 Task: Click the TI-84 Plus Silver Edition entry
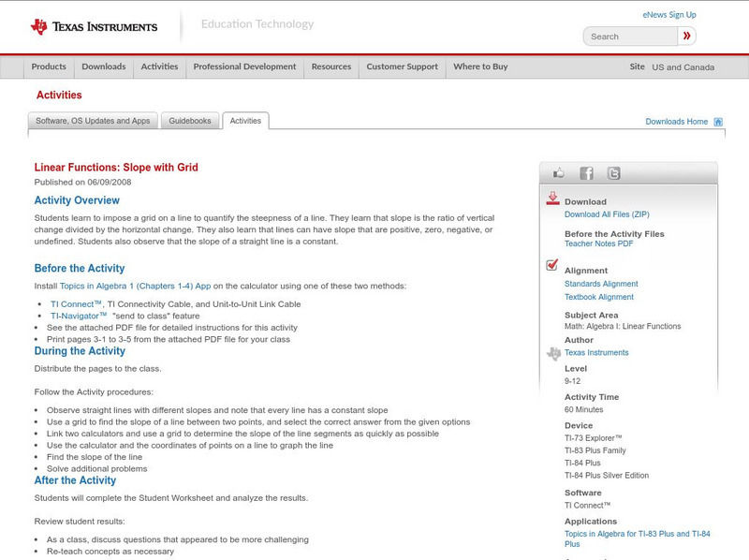[x=607, y=476]
